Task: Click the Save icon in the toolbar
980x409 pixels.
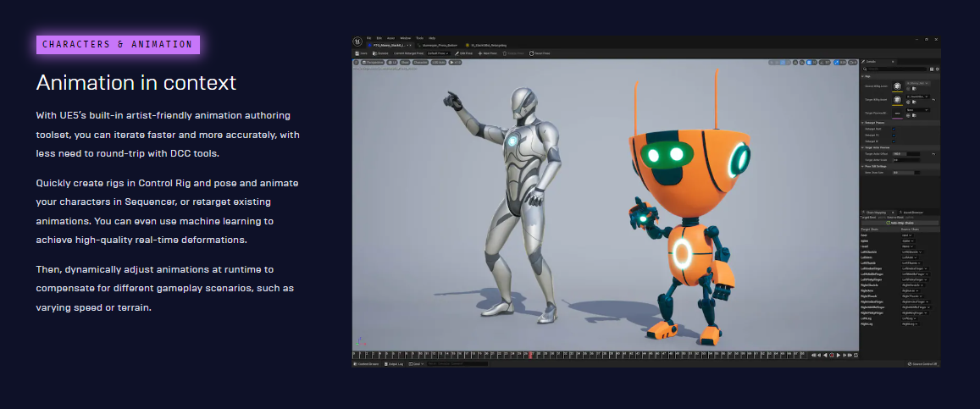Action: pyautogui.click(x=361, y=53)
